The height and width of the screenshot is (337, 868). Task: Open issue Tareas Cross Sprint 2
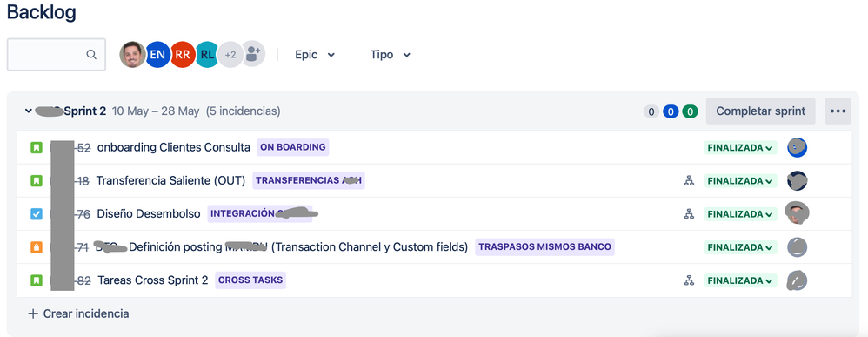153,280
